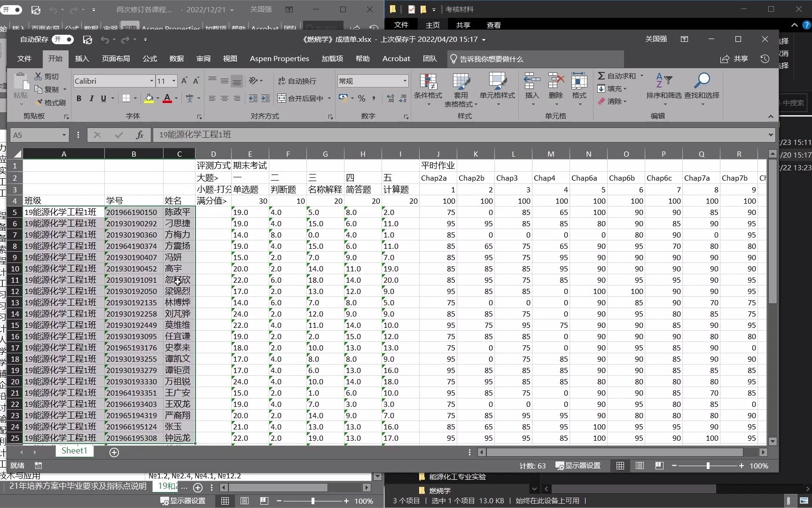Screen dimensions: 812x508
Task: Switch to the Insert (插入) tab
Action: [x=82, y=58]
